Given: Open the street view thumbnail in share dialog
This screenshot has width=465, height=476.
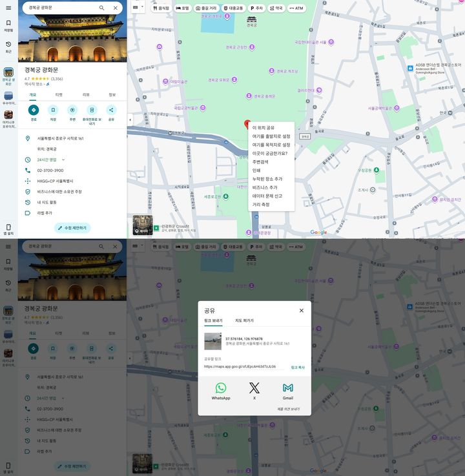Looking at the screenshot, I should click(x=212, y=341).
